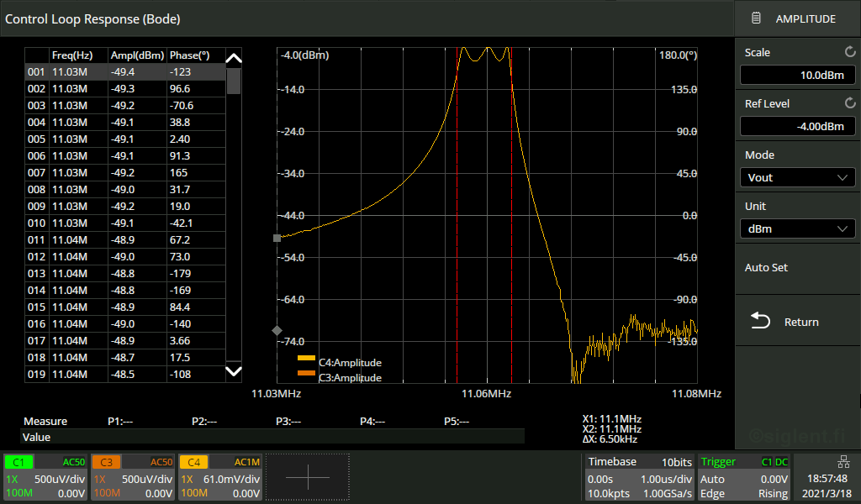This screenshot has height=504, width=861.
Task: Click the X2: 11.1MHz cursor readout
Action: pyautogui.click(x=612, y=429)
